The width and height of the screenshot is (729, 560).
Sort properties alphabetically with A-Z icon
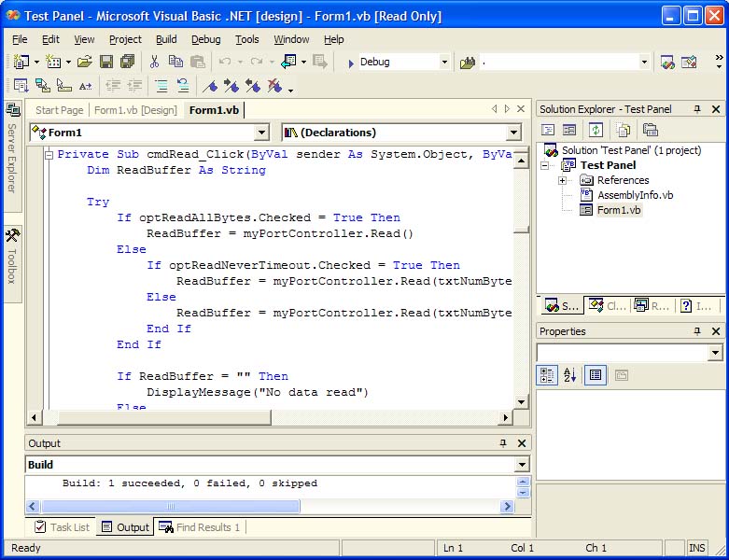pos(570,375)
